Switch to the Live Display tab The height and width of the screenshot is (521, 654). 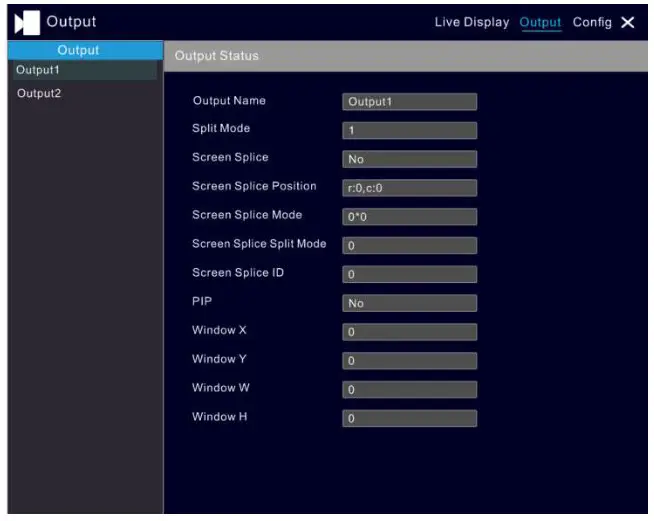(x=472, y=22)
